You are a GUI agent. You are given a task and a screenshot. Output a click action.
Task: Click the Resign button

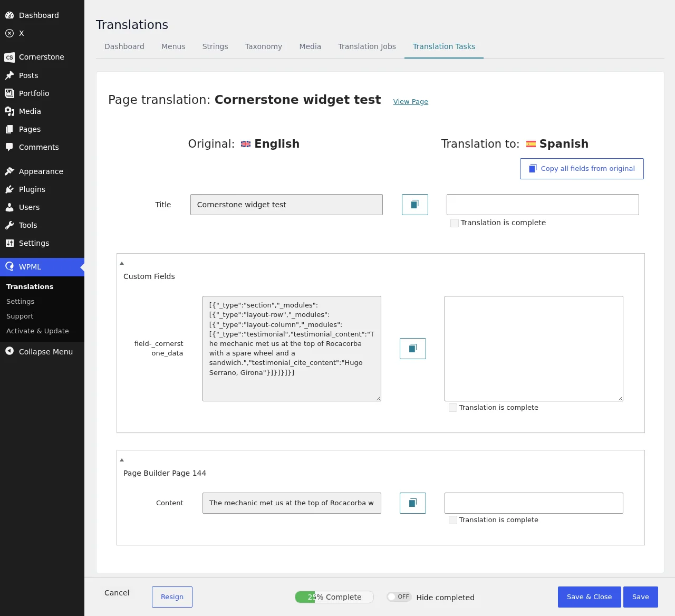(x=172, y=597)
